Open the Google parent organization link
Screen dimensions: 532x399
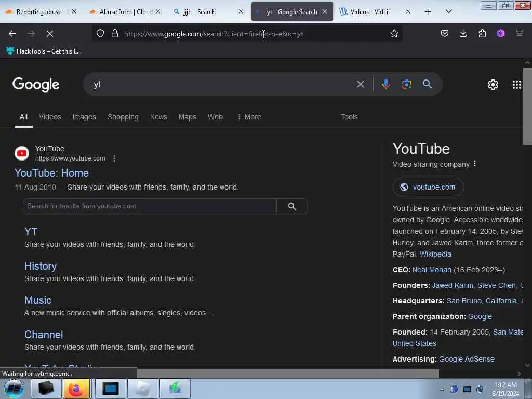tap(480, 316)
